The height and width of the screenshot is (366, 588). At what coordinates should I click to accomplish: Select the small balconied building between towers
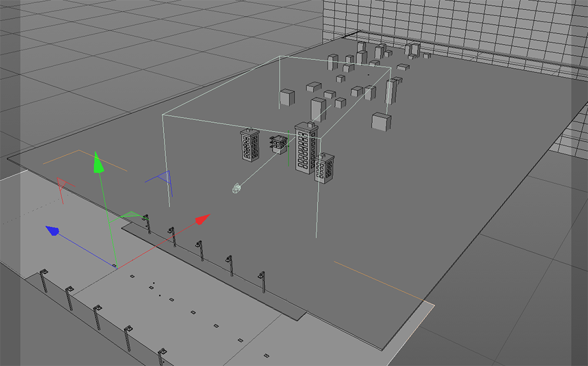tap(279, 145)
